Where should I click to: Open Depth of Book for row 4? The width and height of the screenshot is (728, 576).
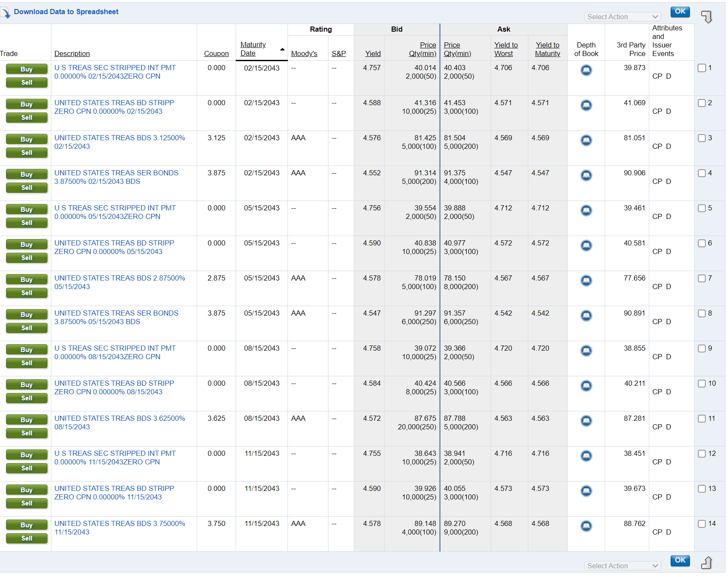[586, 175]
